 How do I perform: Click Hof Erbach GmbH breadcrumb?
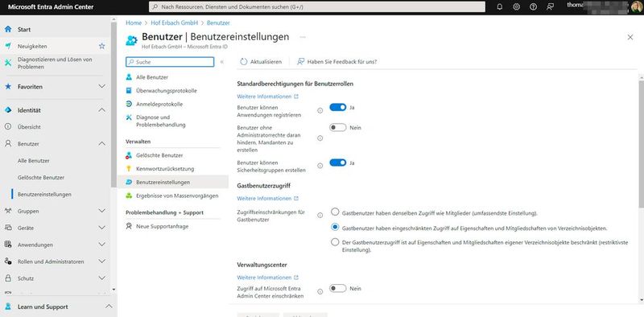pos(175,23)
